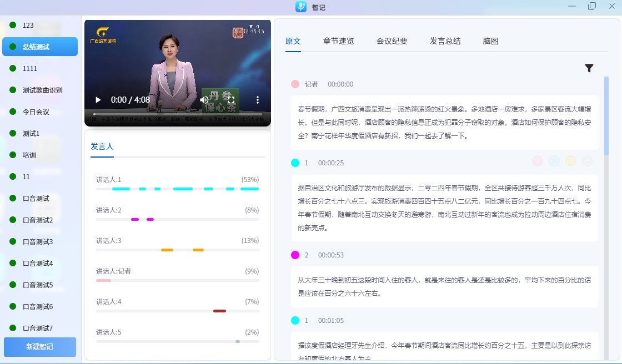Play the news video
The height and width of the screenshot is (364, 622).
click(98, 100)
